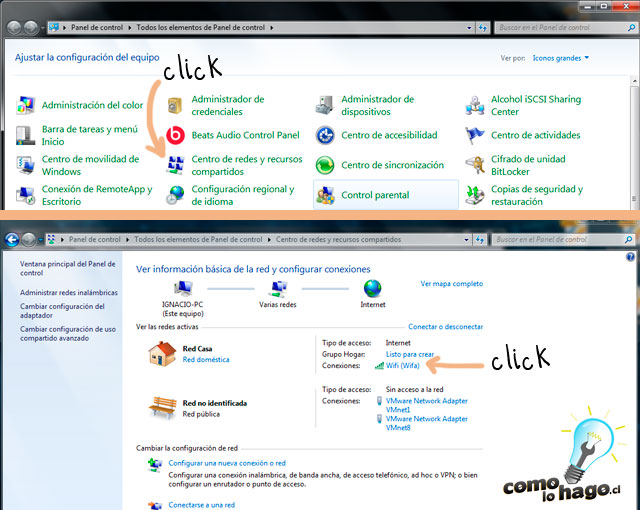Viewport: 640px width, 510px height.
Task: Open Centro de sincronización icon
Action: [x=325, y=165]
